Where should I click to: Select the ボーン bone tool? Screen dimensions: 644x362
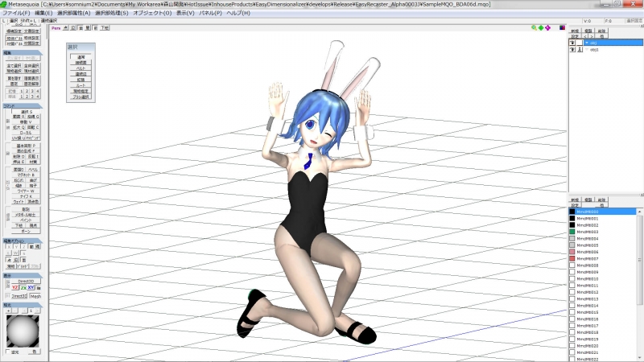point(27,231)
